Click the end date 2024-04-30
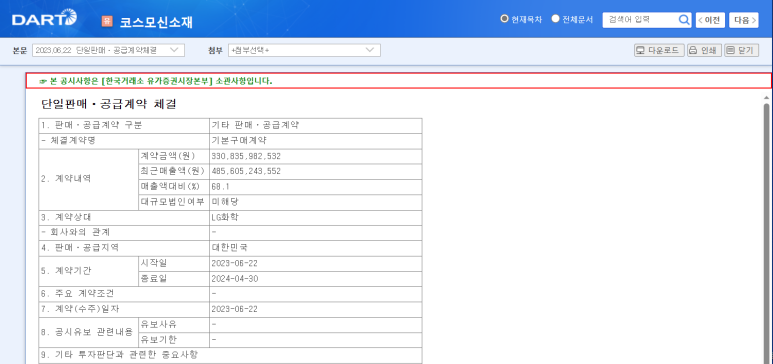773x364 pixels. coord(234,279)
